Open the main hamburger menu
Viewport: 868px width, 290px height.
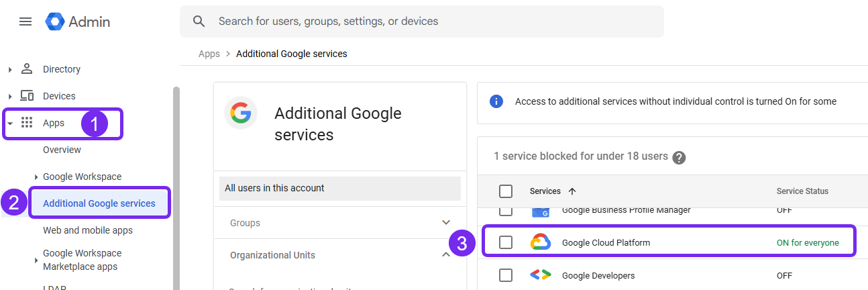tap(25, 21)
